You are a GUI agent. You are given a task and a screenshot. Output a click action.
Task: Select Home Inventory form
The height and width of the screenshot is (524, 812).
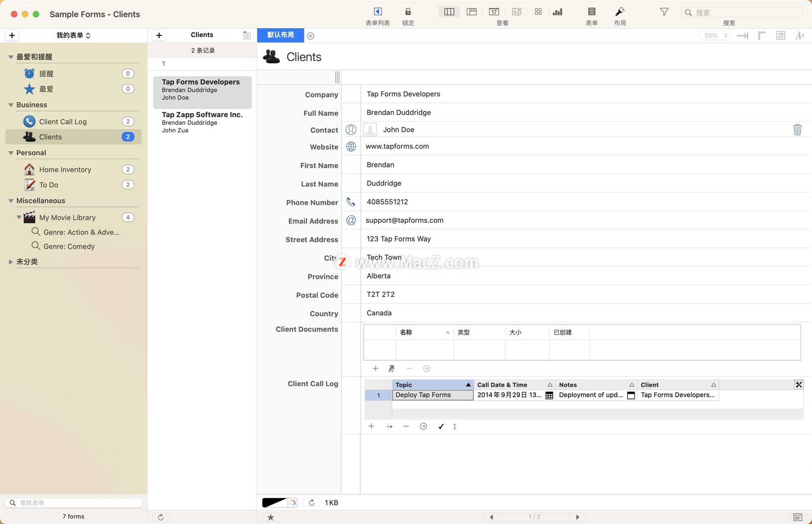click(73, 169)
